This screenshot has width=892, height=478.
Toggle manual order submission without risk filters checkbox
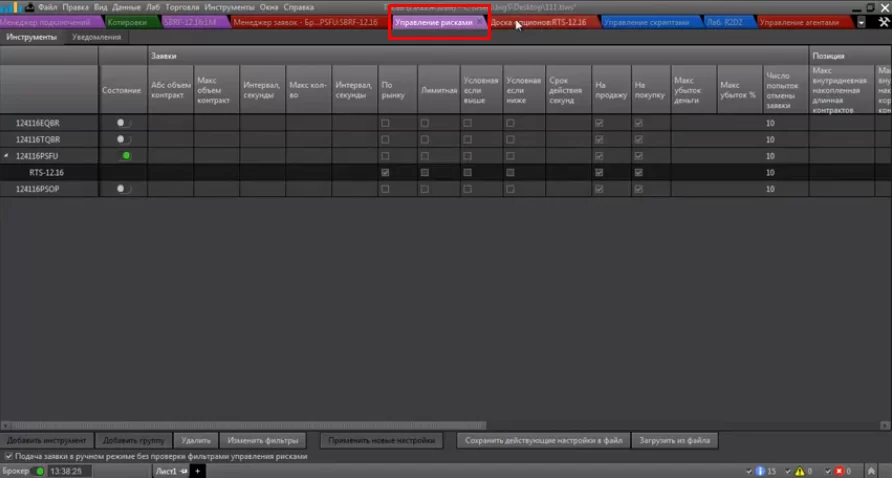(x=9, y=456)
